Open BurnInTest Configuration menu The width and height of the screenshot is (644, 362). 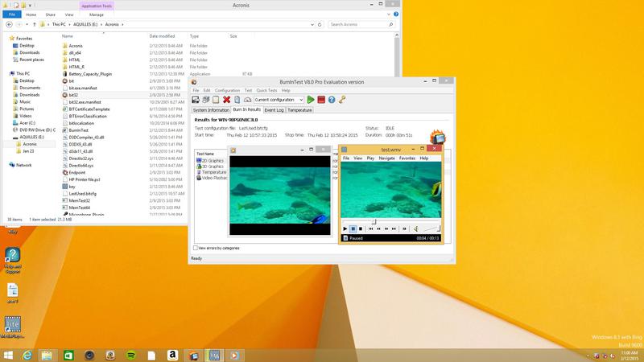(x=227, y=90)
